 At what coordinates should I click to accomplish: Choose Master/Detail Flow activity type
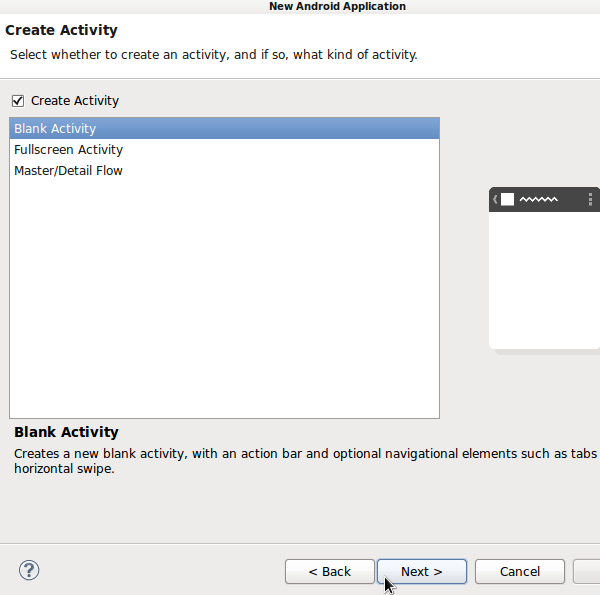click(x=68, y=171)
